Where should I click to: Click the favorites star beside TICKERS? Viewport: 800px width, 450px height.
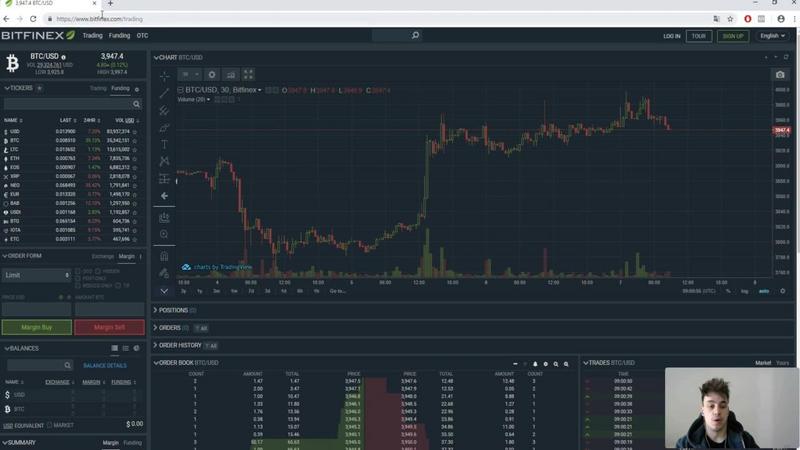tap(39, 88)
